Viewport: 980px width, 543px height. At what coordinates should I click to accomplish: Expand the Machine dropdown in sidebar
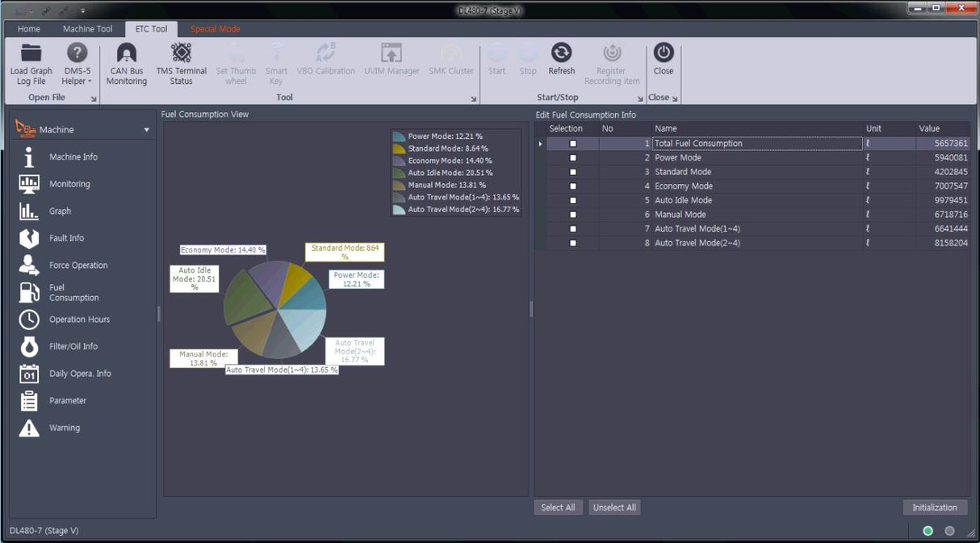tap(146, 130)
